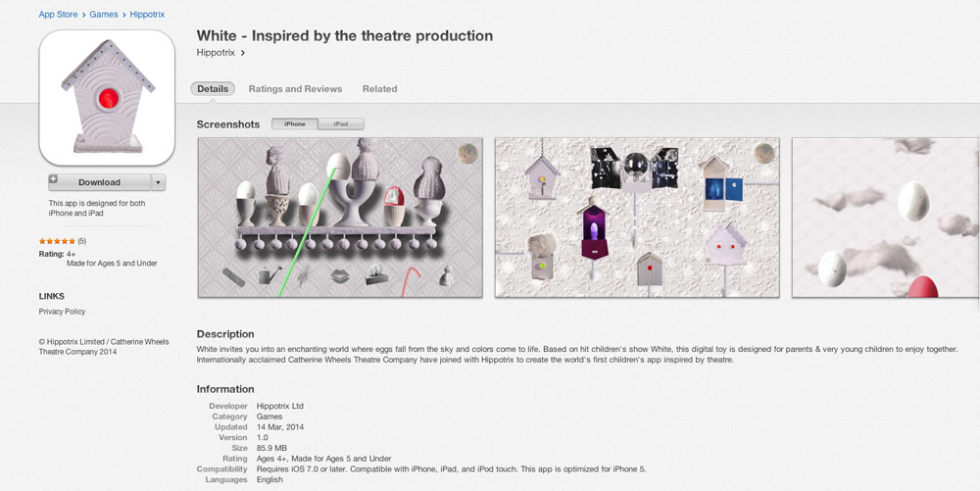
Task: Open the Hippotrix developer link under the title
Action: click(x=216, y=53)
